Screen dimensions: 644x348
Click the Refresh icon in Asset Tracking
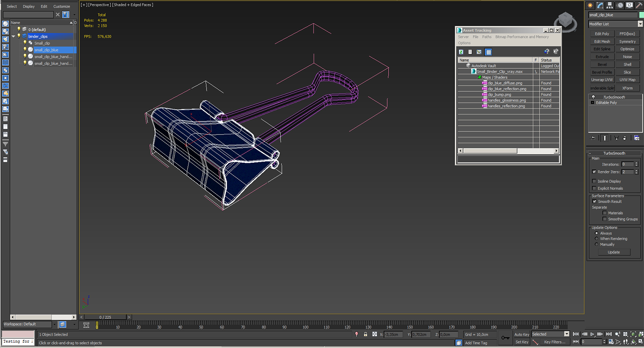click(x=461, y=52)
